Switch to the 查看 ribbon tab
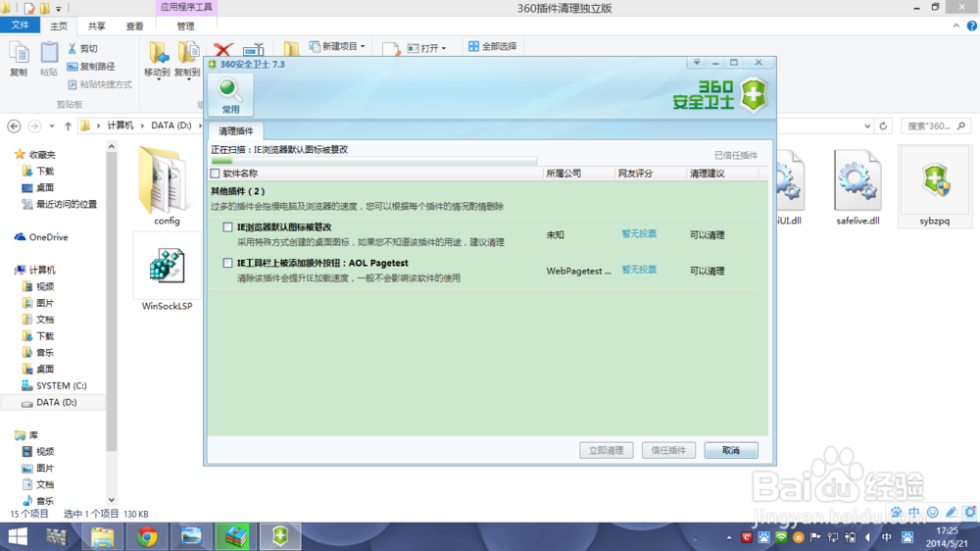Viewport: 980px width, 551px height. coord(134,25)
